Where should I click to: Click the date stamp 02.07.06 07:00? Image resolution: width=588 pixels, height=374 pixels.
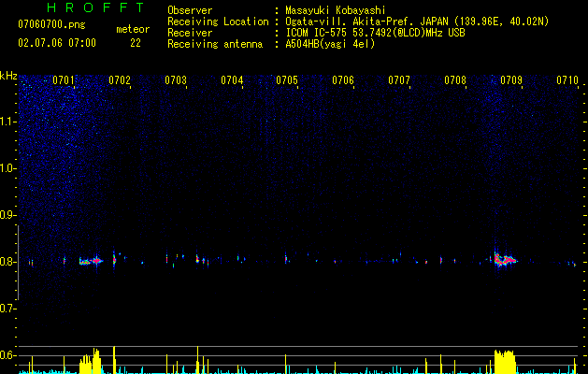57,43
